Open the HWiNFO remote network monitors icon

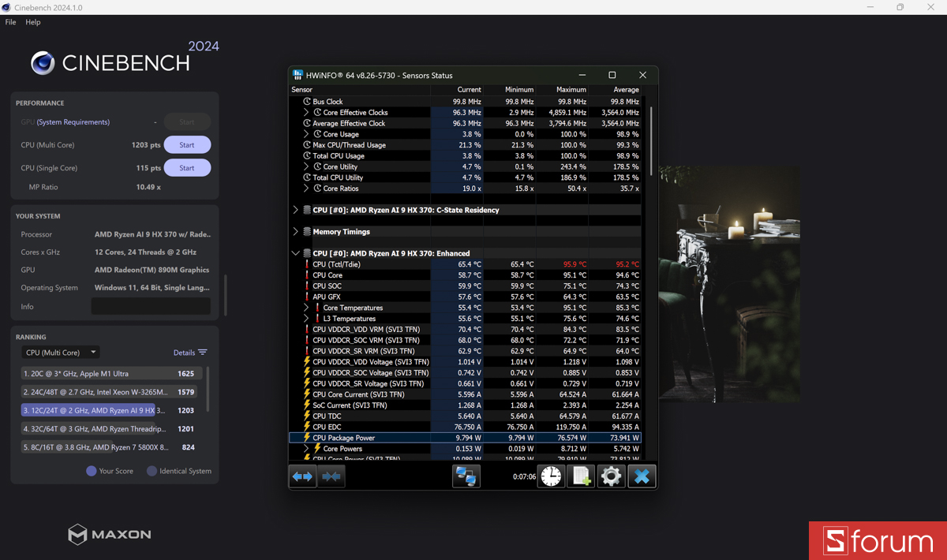[466, 476]
